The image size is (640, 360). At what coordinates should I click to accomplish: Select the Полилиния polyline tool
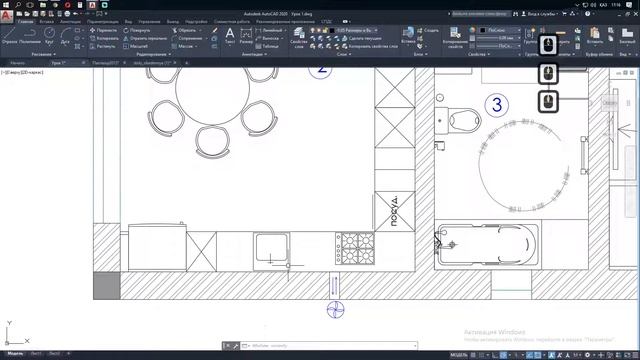click(x=30, y=36)
